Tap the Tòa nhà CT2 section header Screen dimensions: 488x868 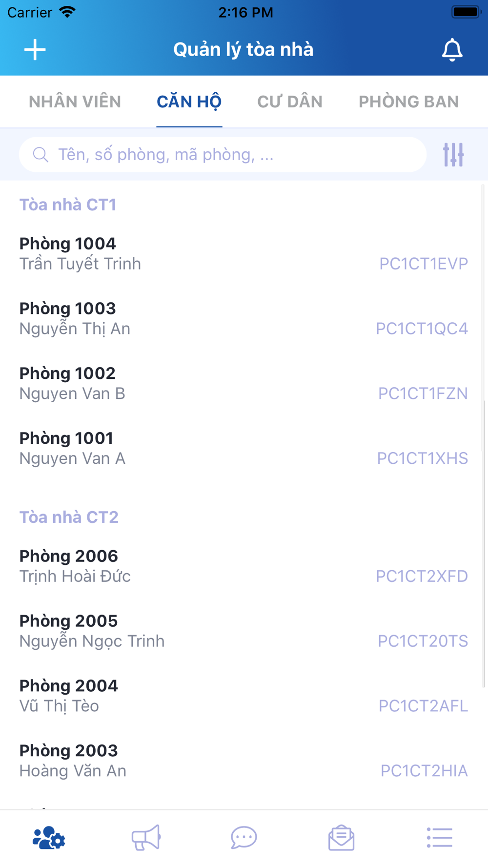69,517
